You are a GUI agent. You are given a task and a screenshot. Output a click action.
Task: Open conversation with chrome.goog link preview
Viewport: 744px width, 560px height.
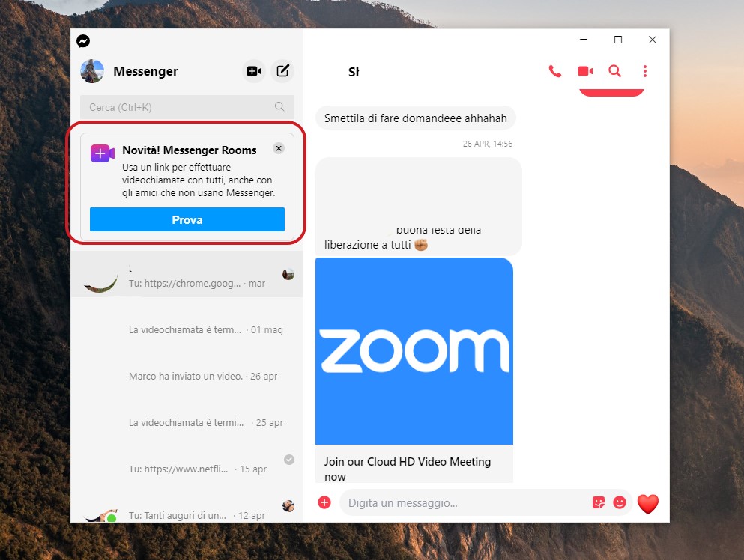(187, 274)
